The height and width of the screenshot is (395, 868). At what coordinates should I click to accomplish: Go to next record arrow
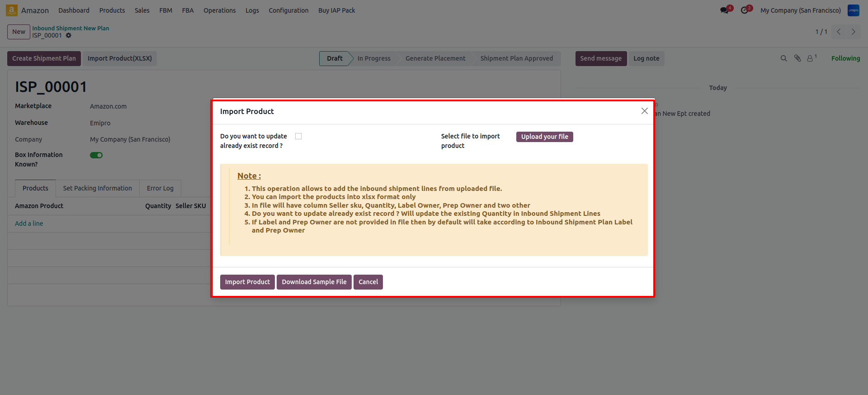coord(853,32)
